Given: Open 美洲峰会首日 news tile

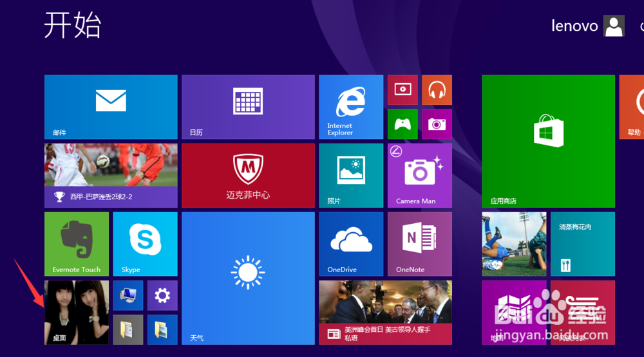Looking at the screenshot, I should (x=385, y=313).
